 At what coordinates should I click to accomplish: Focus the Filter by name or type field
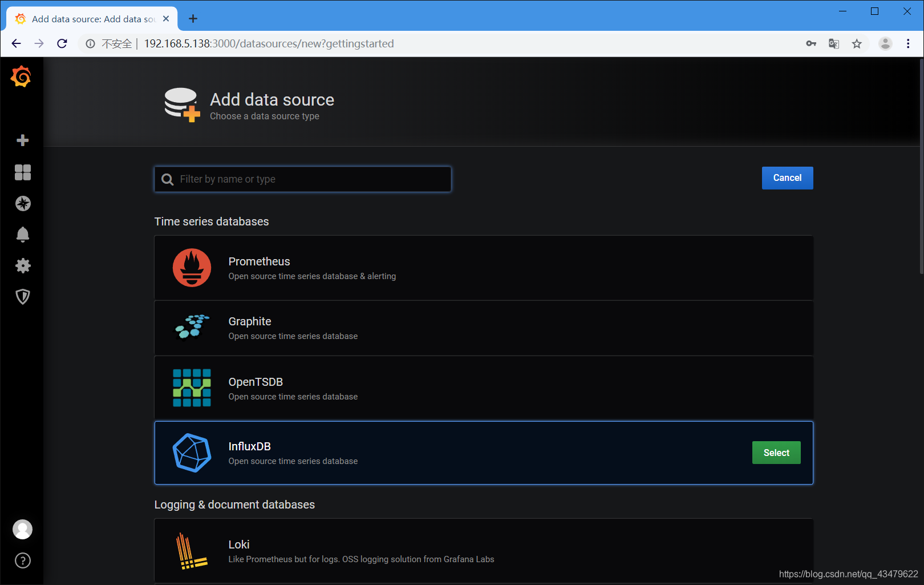303,179
